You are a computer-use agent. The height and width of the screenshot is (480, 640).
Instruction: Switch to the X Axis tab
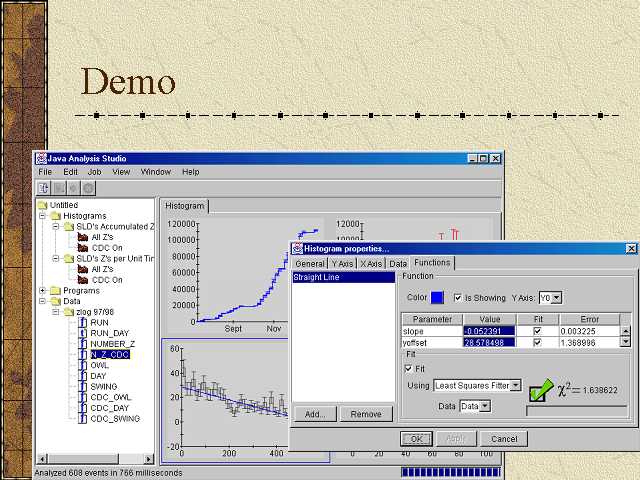coord(370,263)
